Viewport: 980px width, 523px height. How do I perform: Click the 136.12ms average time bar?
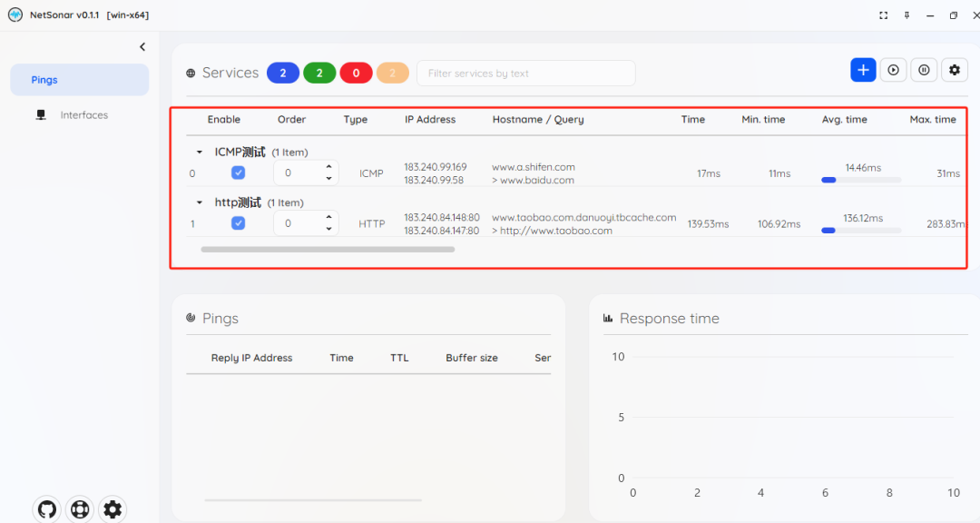[861, 231]
